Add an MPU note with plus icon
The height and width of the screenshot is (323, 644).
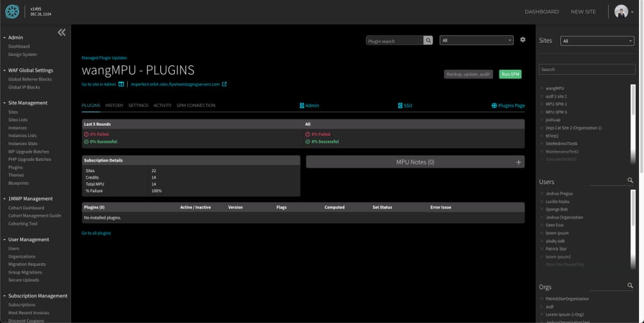click(518, 162)
